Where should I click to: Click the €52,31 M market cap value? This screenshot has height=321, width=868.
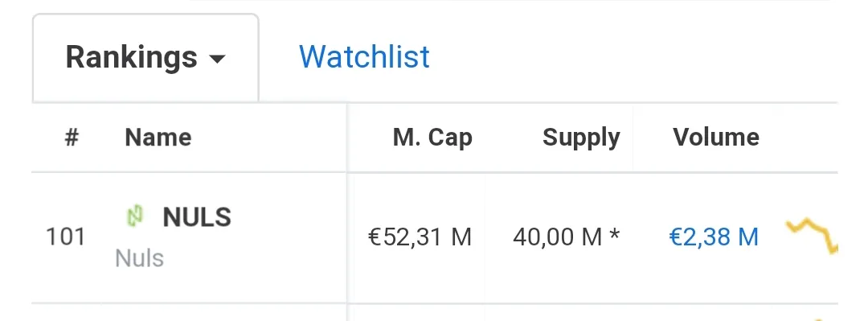[x=420, y=237]
